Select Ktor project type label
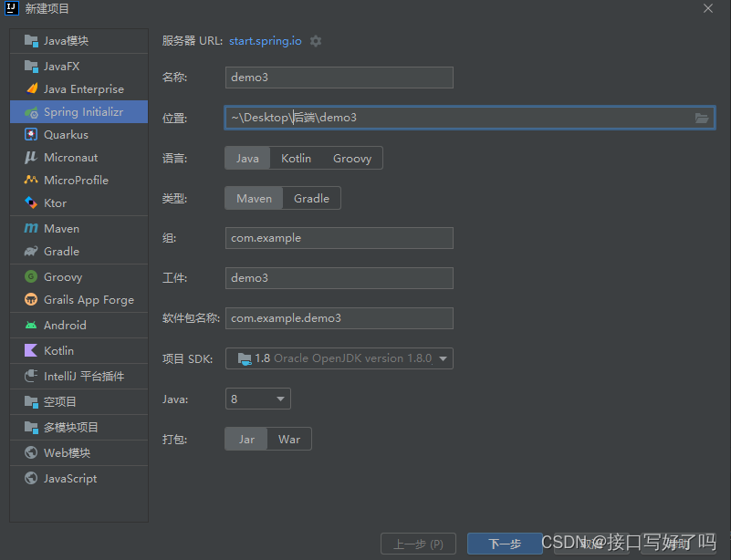731x560 pixels. click(x=55, y=203)
